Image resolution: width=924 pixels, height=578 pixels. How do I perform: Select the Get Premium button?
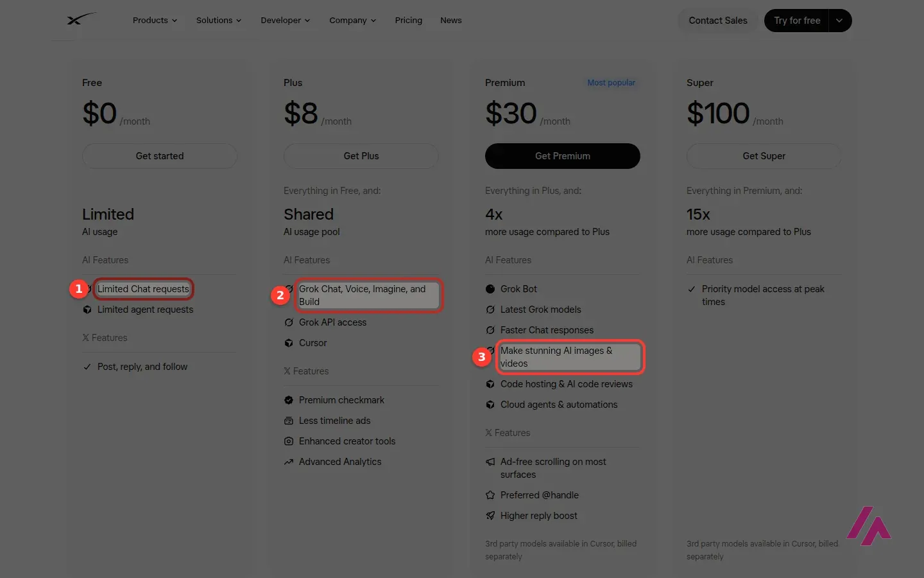[563, 156]
